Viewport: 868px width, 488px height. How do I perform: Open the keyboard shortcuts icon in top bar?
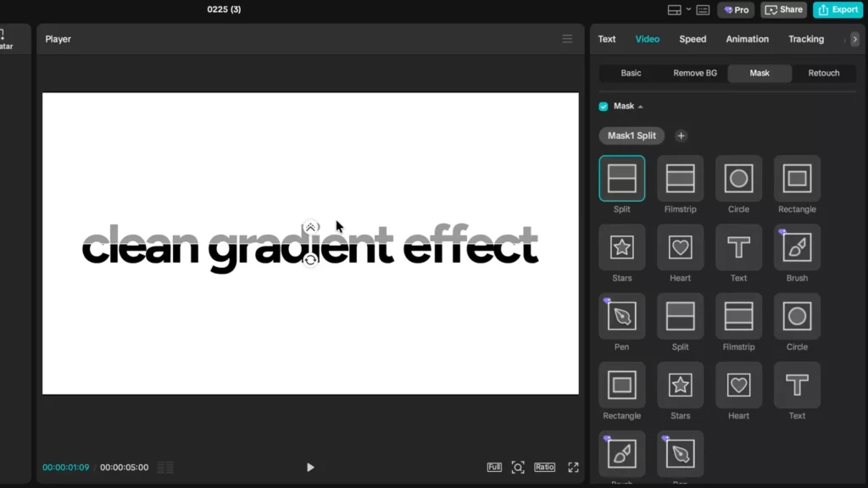[703, 10]
